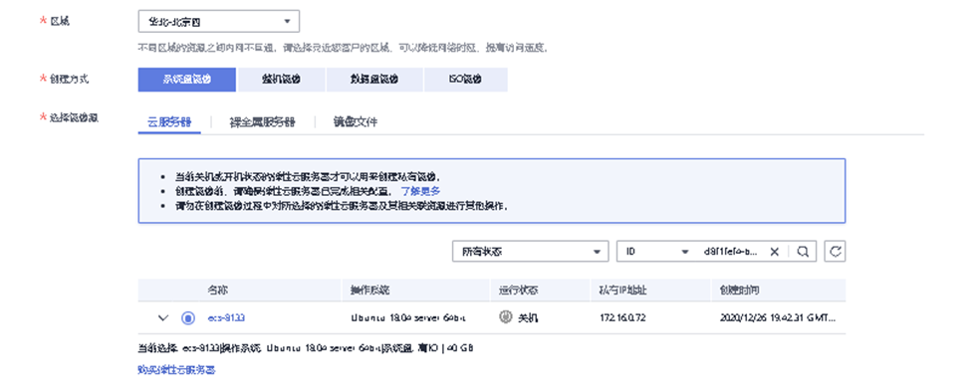Open the learn more link

pos(420,191)
